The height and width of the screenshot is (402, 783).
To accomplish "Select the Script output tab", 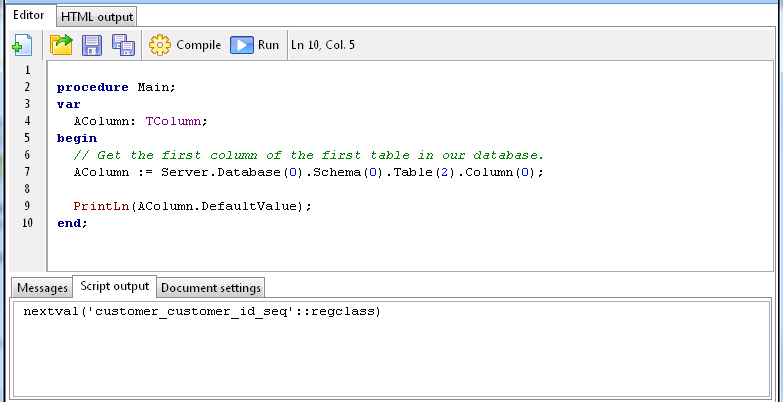I will pos(114,286).
